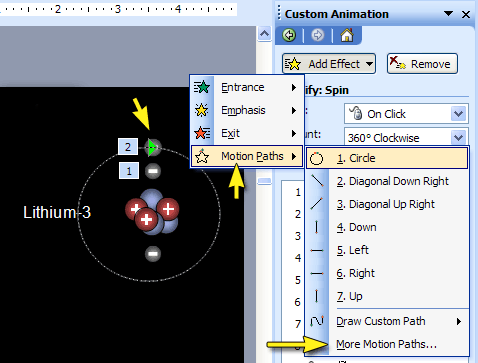478x363 pixels.
Task: Open the Entrance effects submenu
Action: 247,87
